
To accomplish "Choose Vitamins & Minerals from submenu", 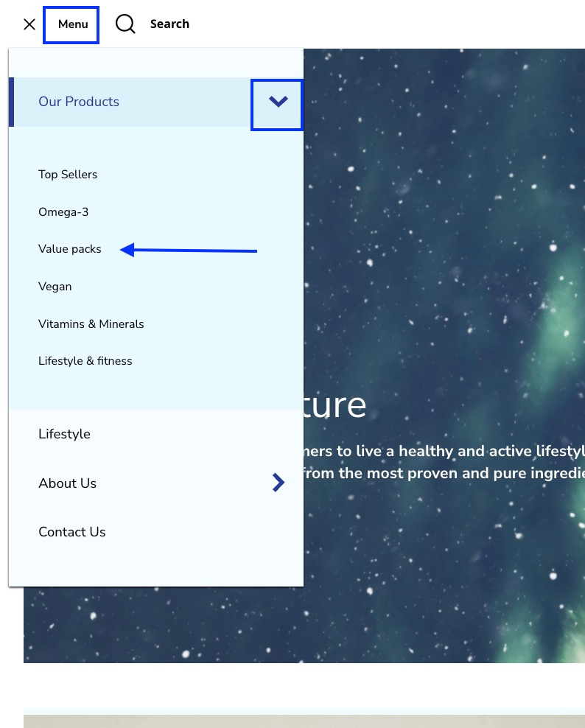I will (x=91, y=324).
